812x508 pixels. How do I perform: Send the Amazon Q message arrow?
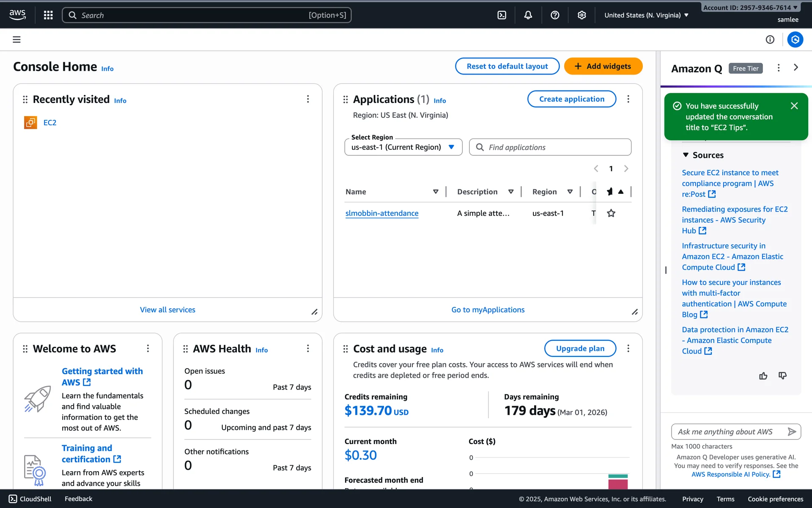coord(792,431)
